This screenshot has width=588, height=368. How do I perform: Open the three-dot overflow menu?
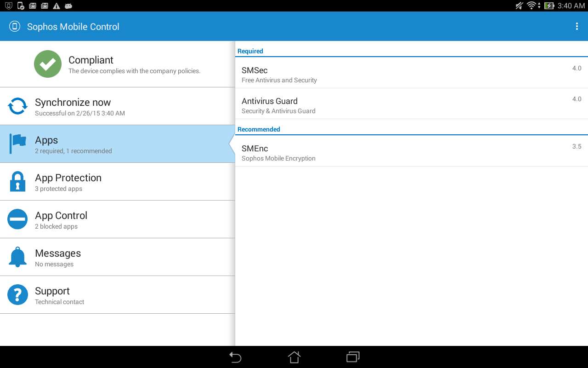pos(577,26)
